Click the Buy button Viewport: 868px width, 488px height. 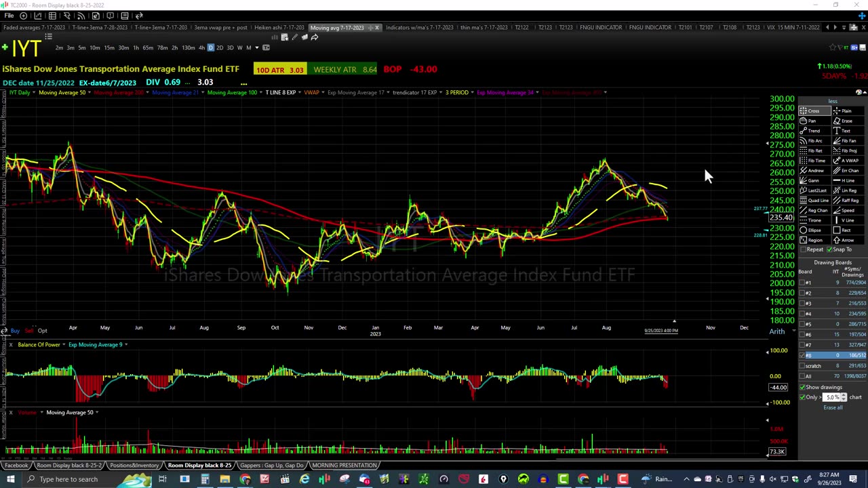click(x=15, y=330)
